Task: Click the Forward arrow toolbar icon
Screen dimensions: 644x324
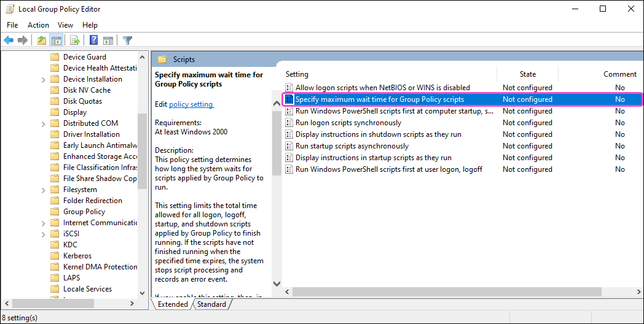Action: 23,40
